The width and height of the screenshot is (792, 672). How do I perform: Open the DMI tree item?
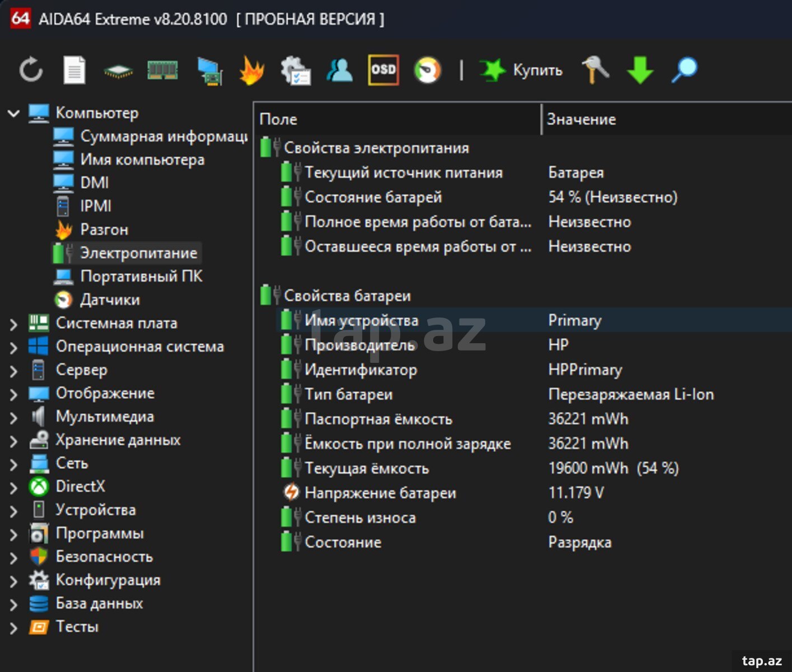81,183
